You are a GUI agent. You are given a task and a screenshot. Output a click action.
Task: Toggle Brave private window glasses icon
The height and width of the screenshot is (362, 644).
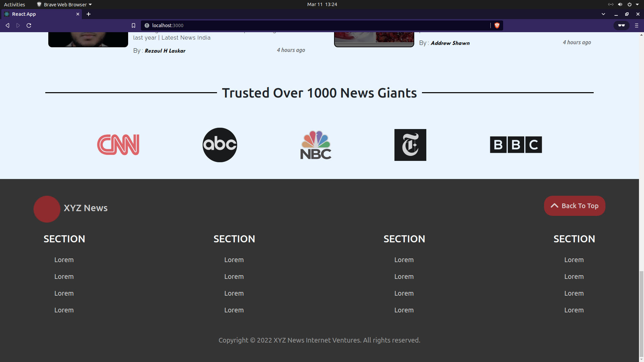point(621,25)
